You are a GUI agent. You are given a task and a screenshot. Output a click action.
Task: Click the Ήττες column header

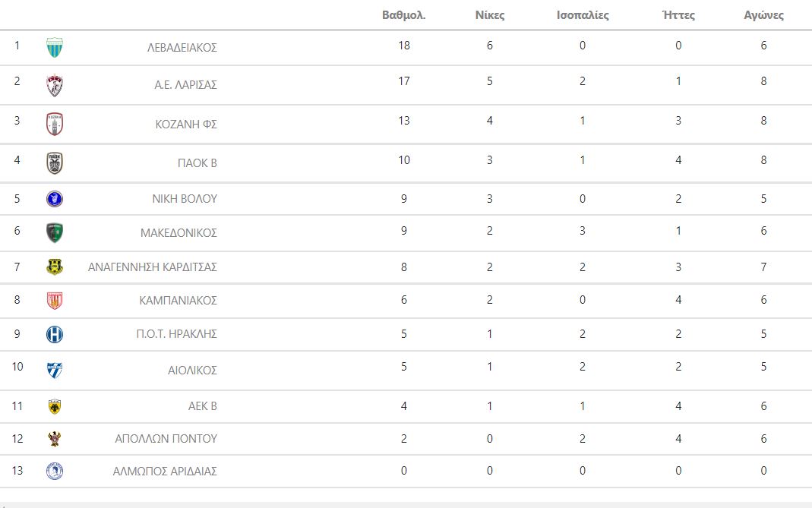coord(678,15)
